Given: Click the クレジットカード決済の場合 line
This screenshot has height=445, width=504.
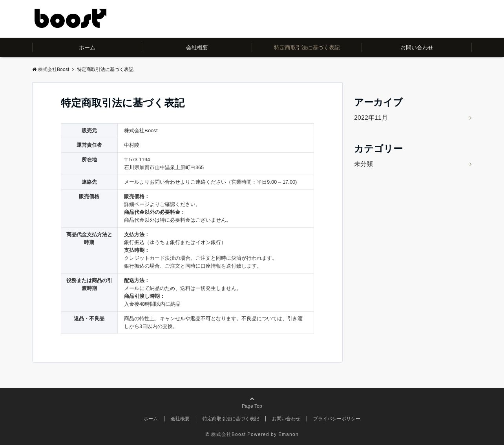Looking at the screenshot, I should (x=201, y=258).
